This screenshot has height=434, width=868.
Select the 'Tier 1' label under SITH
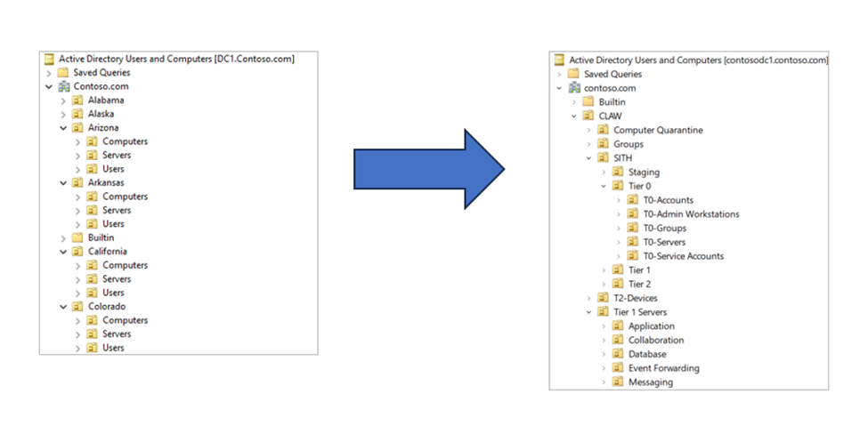(x=639, y=269)
